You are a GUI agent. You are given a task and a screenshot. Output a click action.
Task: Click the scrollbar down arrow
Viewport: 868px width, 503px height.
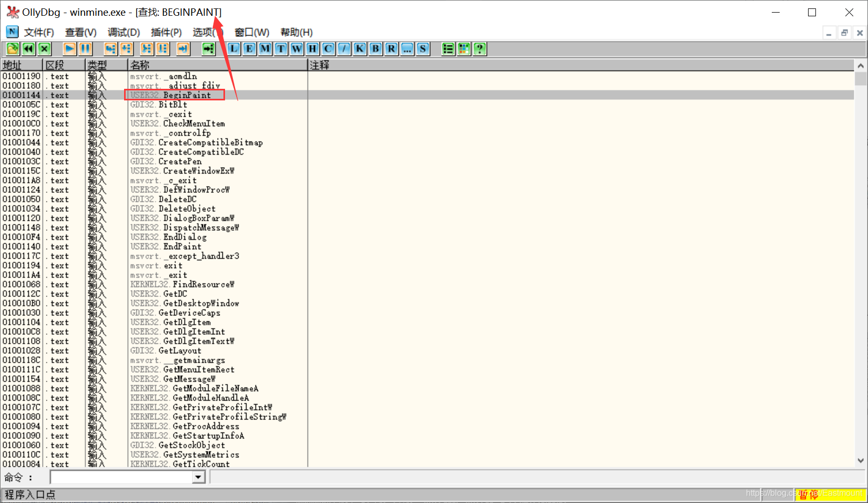point(861,460)
